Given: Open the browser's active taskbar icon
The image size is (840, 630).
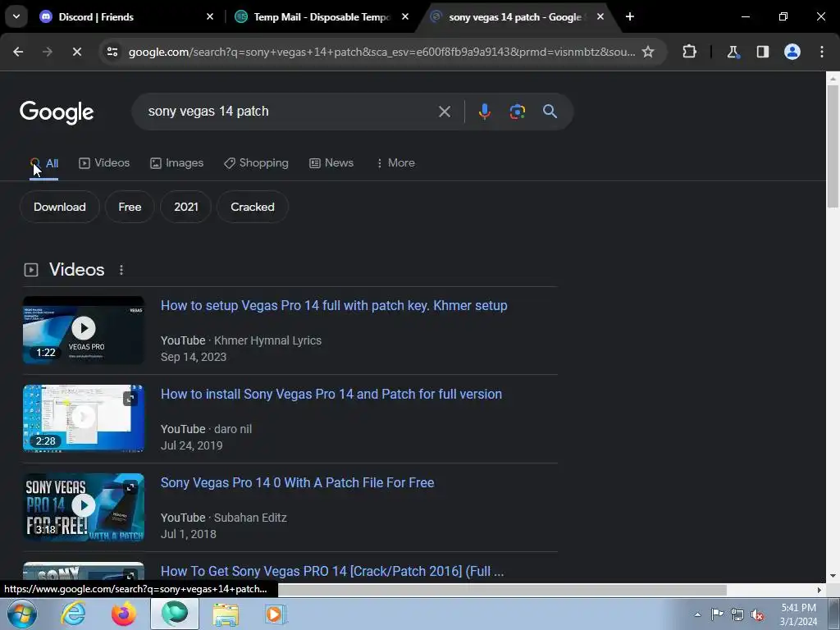Looking at the screenshot, I should click(175, 614).
